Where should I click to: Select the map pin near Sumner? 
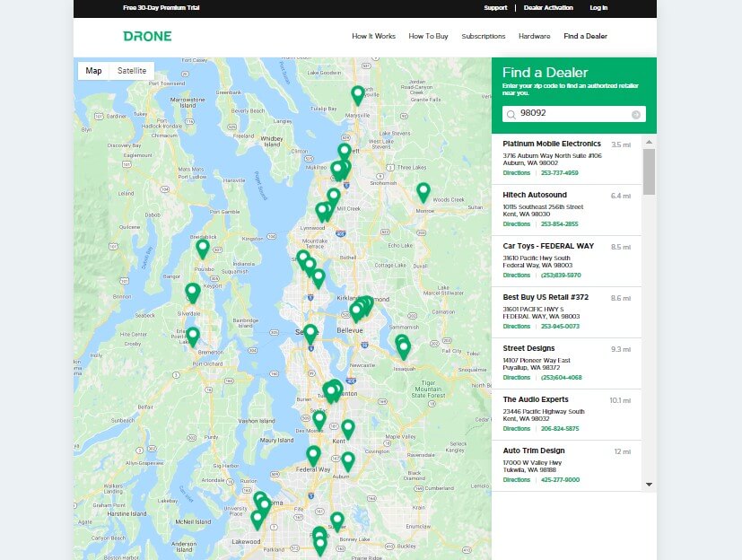pos(337,522)
